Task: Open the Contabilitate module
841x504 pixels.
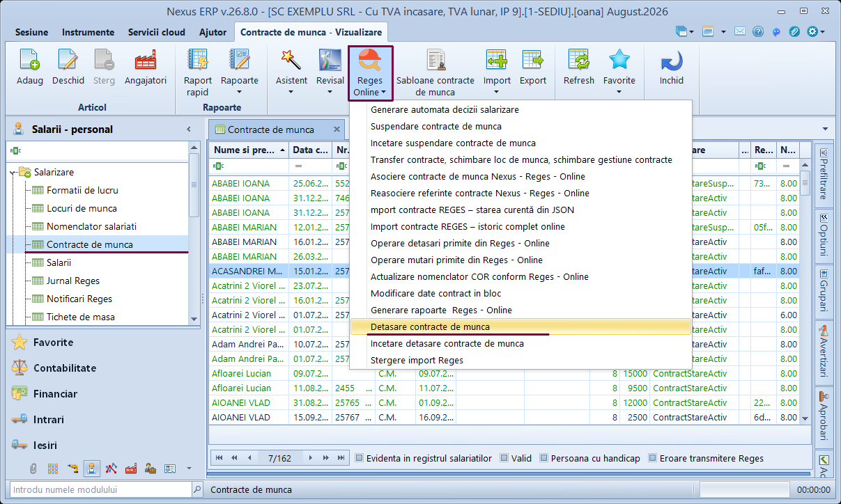Action: (65, 368)
